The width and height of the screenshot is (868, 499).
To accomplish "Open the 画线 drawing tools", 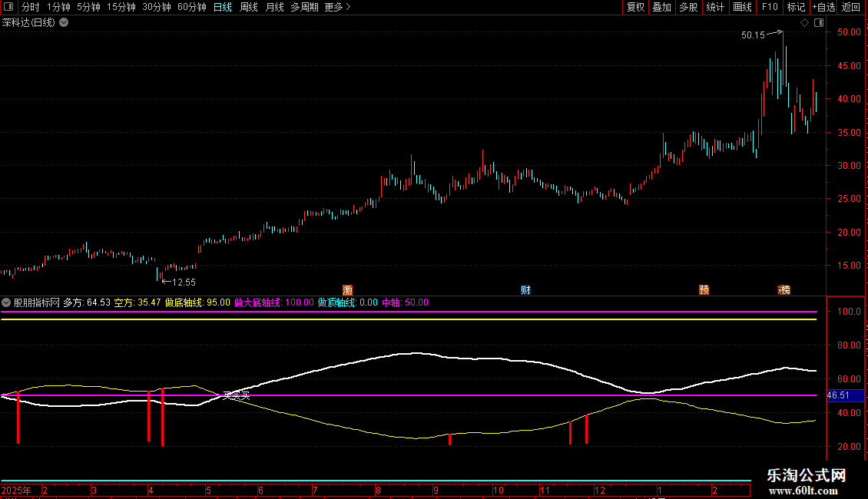I will [742, 7].
